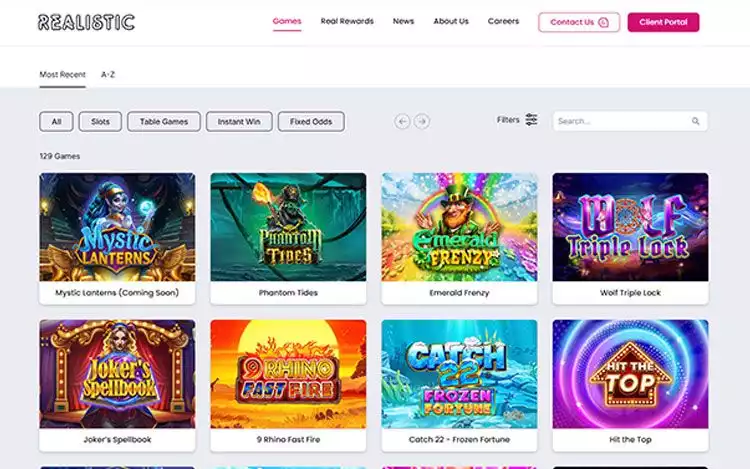The image size is (750, 469).
Task: Filter by Instant Win games
Action: tap(239, 122)
